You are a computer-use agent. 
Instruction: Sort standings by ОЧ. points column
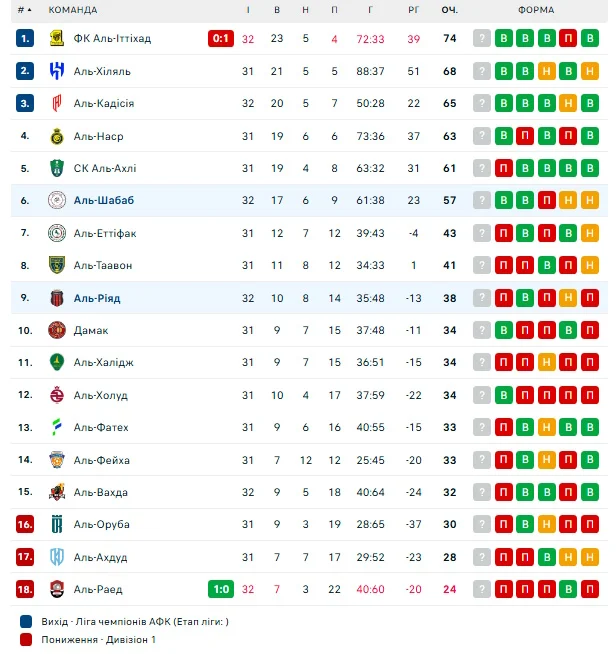449,10
